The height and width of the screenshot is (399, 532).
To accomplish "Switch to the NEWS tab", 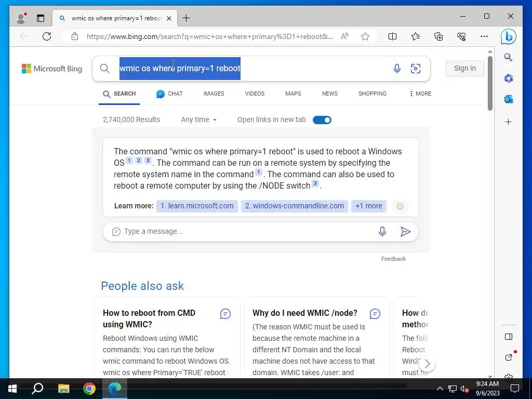I will point(329,94).
